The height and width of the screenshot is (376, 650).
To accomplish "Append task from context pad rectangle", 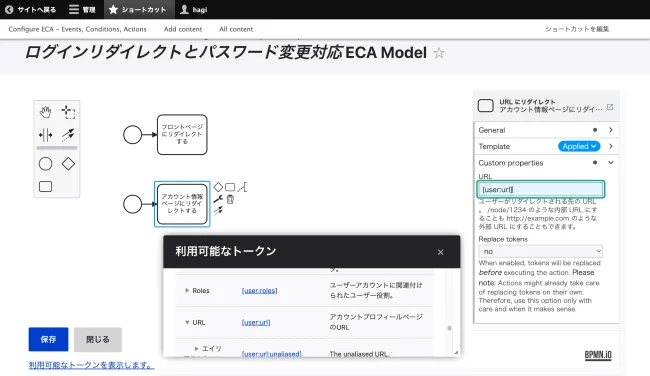I will click(x=230, y=187).
